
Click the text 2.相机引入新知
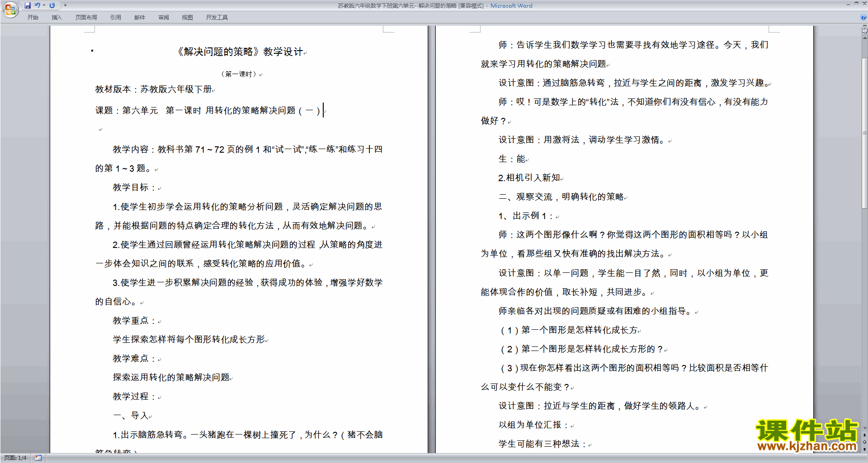pyautogui.click(x=530, y=178)
